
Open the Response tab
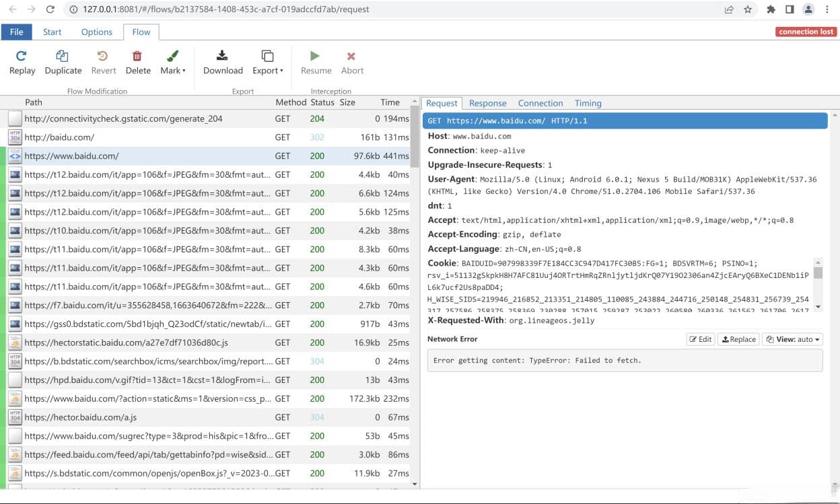487,103
